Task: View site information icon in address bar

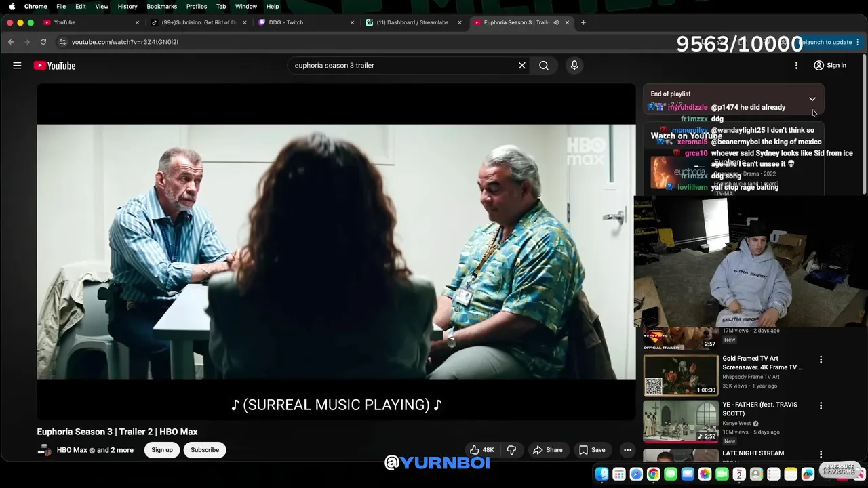Action: (62, 42)
